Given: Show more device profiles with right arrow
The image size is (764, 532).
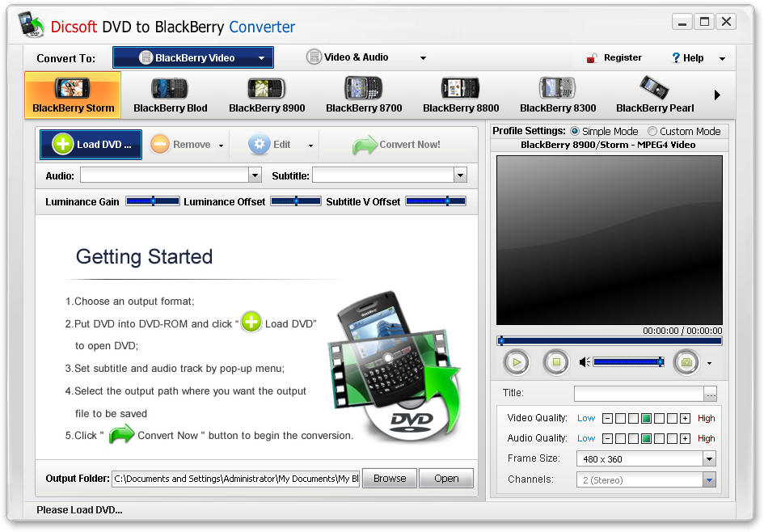Looking at the screenshot, I should pyautogui.click(x=717, y=95).
